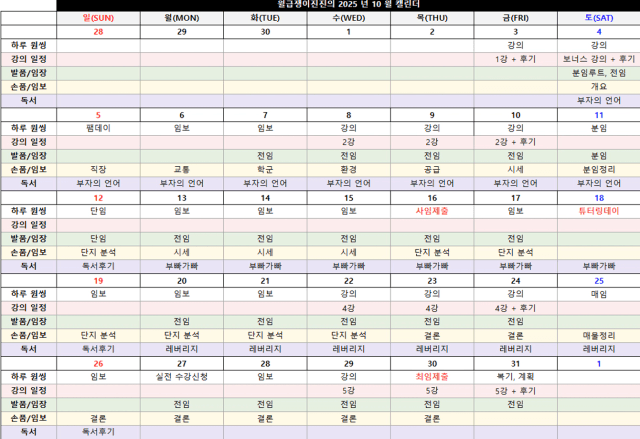Click the date 2 cell

[x=432, y=32]
